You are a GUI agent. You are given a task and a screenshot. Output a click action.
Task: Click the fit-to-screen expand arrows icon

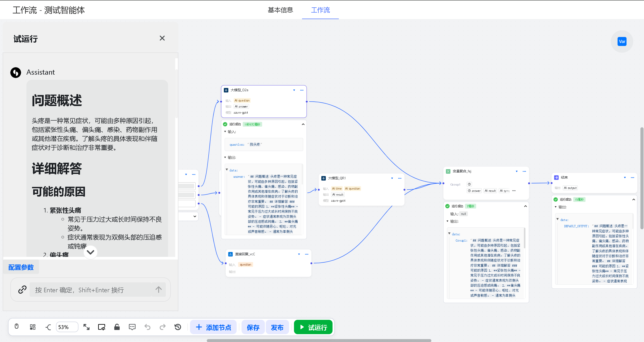click(x=86, y=327)
